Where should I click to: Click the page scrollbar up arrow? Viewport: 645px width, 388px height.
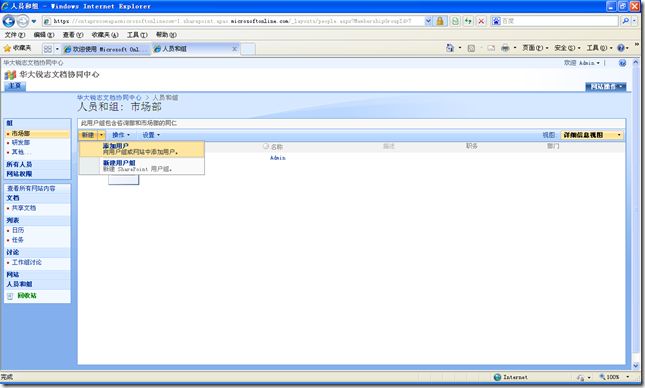click(636, 63)
